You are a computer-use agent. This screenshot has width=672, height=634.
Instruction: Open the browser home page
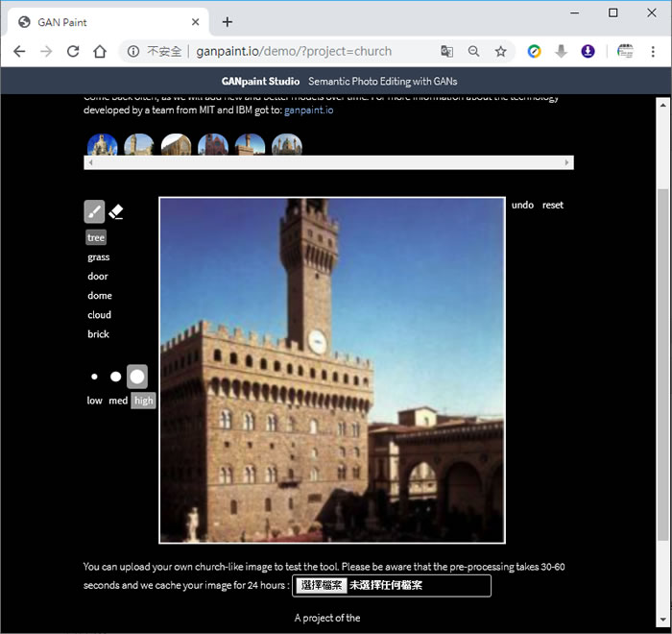[100, 52]
